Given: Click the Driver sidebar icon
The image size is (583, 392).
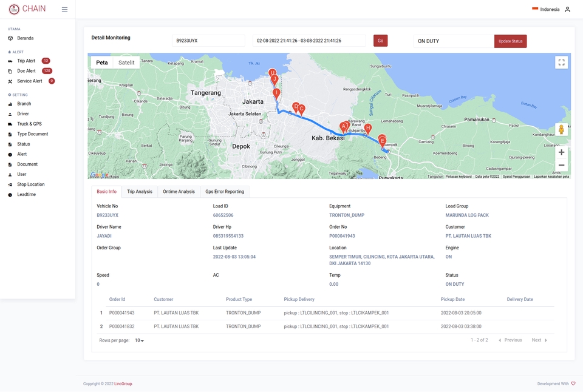Looking at the screenshot, I should pyautogui.click(x=10, y=114).
